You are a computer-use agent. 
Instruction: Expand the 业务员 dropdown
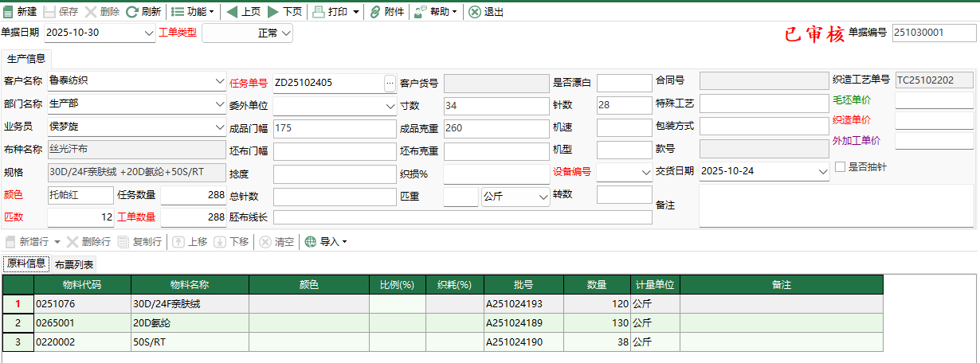point(220,127)
